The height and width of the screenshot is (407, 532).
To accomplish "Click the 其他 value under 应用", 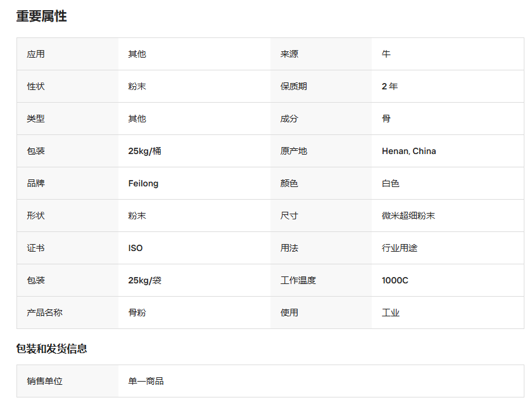I will click(x=137, y=54).
